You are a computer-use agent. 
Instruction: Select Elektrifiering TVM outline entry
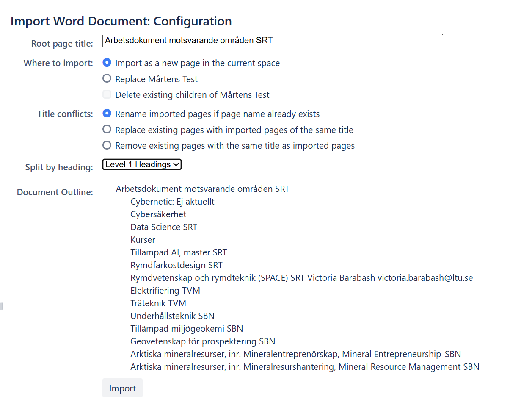coord(165,291)
